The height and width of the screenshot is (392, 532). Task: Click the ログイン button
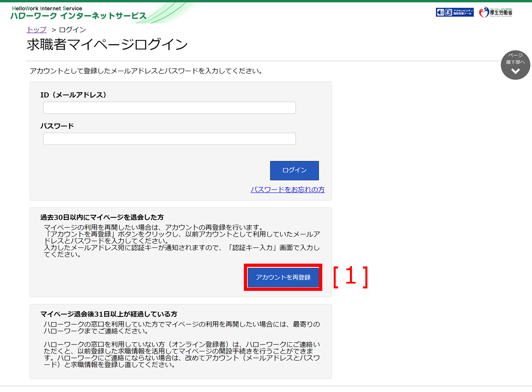tap(294, 170)
